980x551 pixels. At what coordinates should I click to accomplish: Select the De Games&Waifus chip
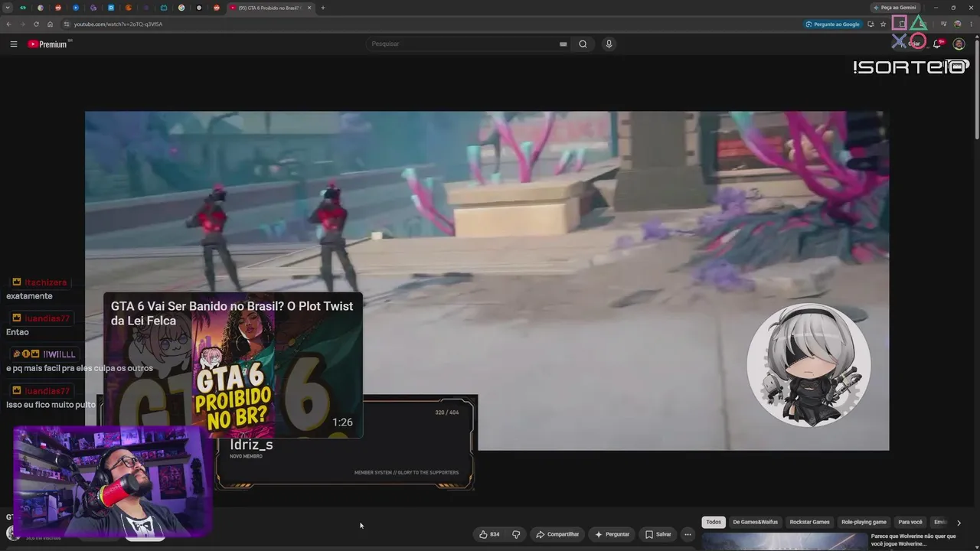pos(755,522)
